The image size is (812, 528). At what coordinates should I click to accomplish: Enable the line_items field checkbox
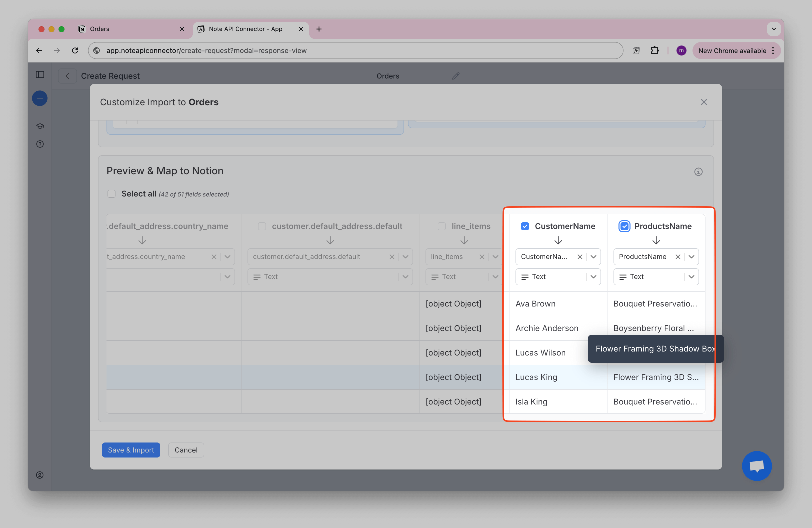coord(441,226)
